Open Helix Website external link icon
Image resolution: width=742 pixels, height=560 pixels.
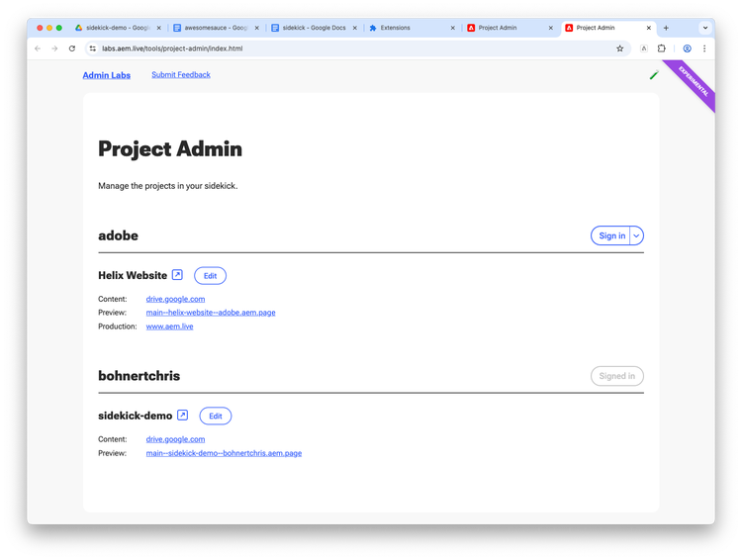pyautogui.click(x=177, y=275)
